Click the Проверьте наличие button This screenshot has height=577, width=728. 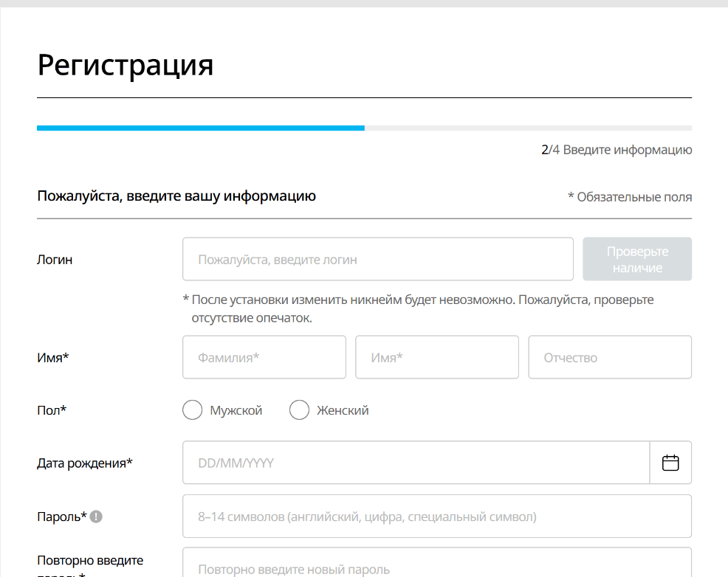click(x=637, y=259)
